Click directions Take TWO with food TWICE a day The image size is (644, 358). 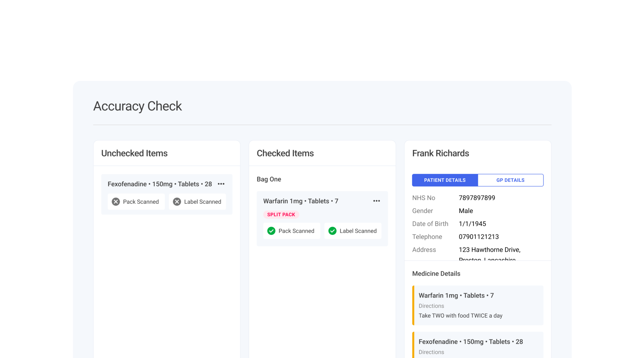pos(460,316)
